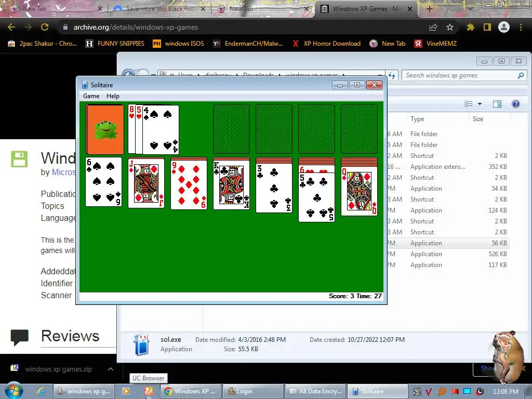Screen dimensions: 532x399
Task: Open the 2pac Shakur bookmark
Action: 43,44
